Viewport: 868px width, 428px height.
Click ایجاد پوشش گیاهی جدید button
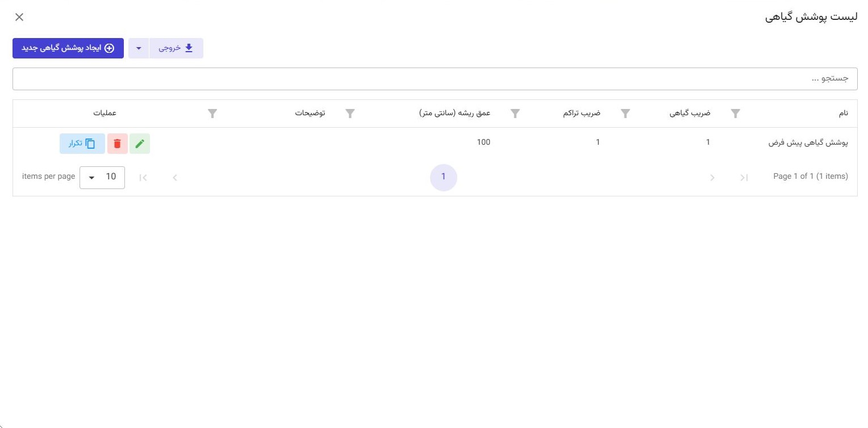pyautogui.click(x=68, y=48)
